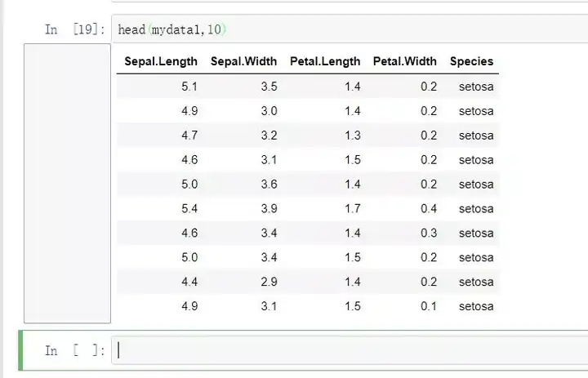Screen dimensions: 588x378
Task: Click the Sepal.Width value 2.9
Action: (x=269, y=282)
